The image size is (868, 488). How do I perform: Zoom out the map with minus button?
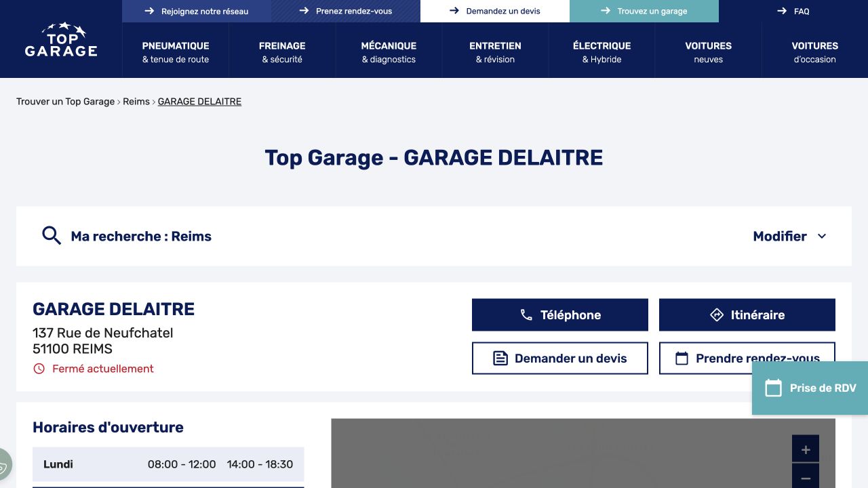806,477
